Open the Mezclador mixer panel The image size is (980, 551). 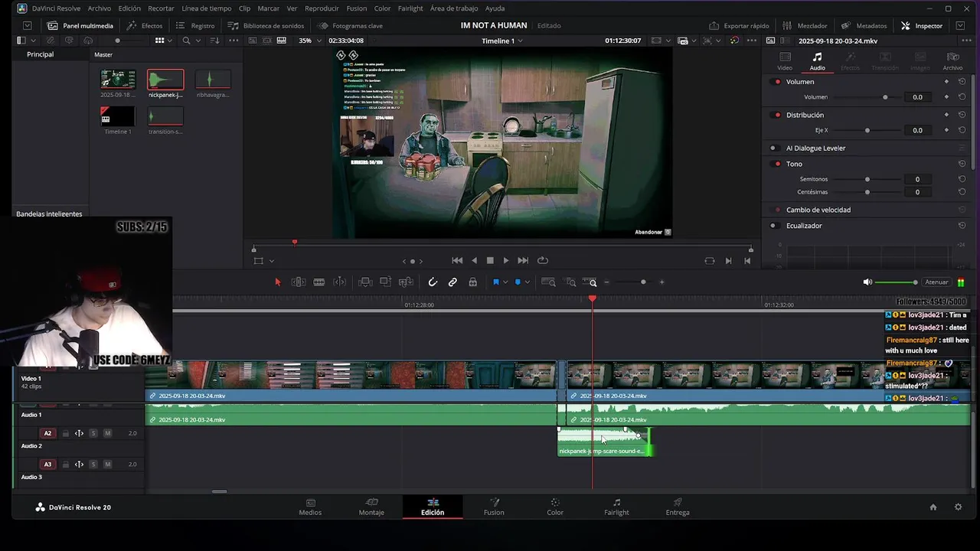click(x=805, y=25)
